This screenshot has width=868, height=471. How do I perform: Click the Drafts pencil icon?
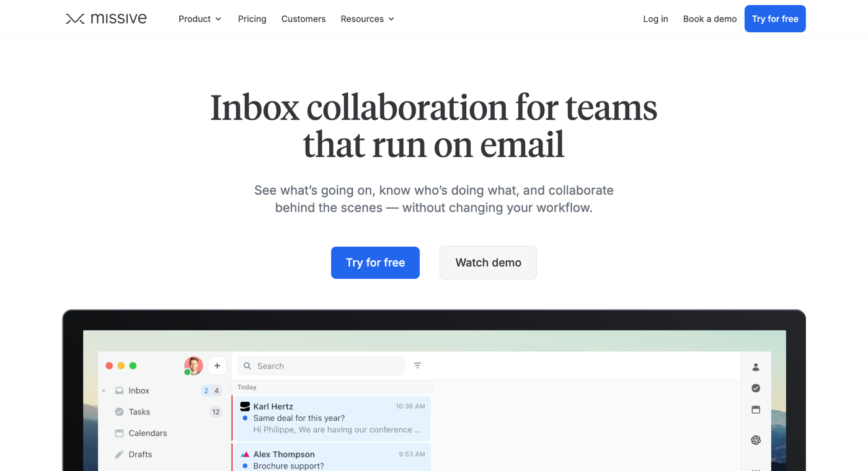coord(119,454)
